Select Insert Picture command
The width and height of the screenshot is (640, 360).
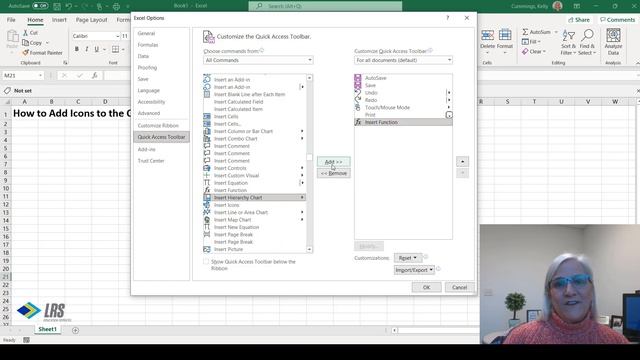pos(255,249)
